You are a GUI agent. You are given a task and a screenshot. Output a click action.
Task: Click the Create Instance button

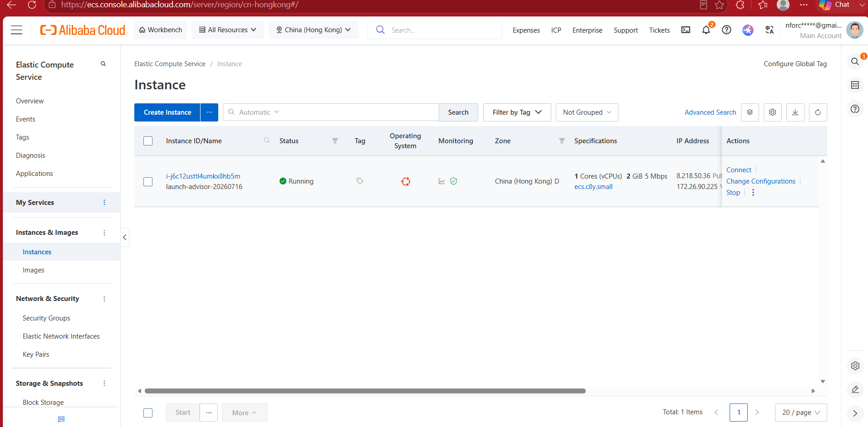click(x=167, y=112)
